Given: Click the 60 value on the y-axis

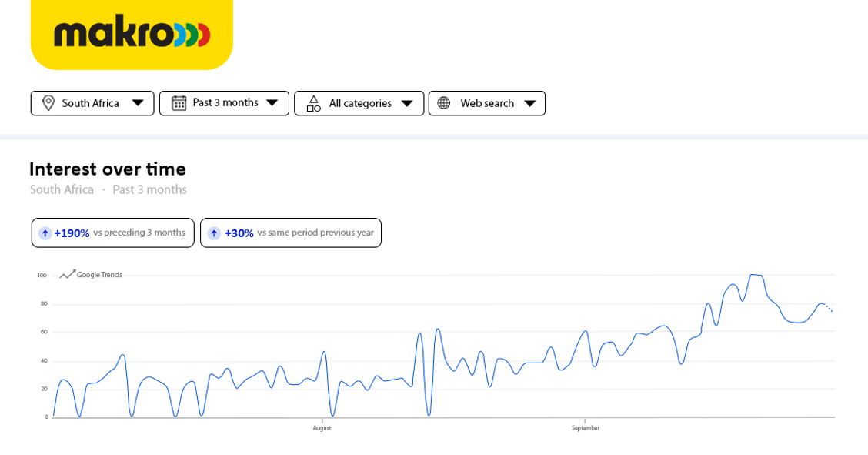Looking at the screenshot, I should click(45, 332).
